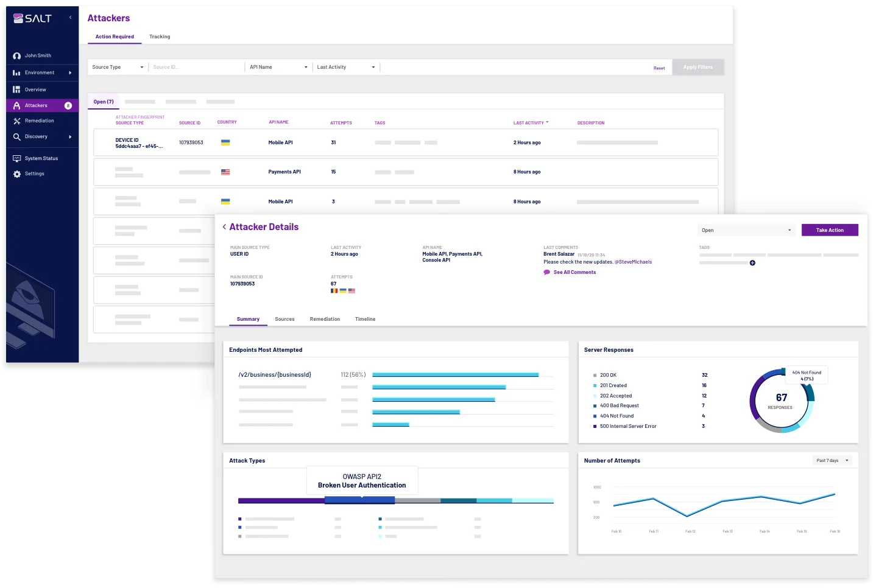Click the SALT logo in sidebar
Viewport: 876px width, 588px height.
34,18
